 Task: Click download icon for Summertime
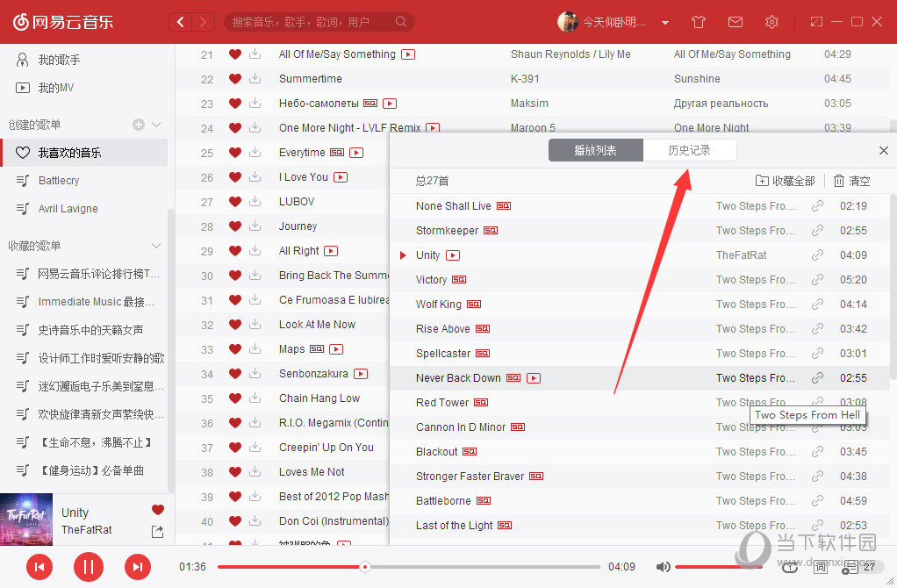tap(255, 79)
